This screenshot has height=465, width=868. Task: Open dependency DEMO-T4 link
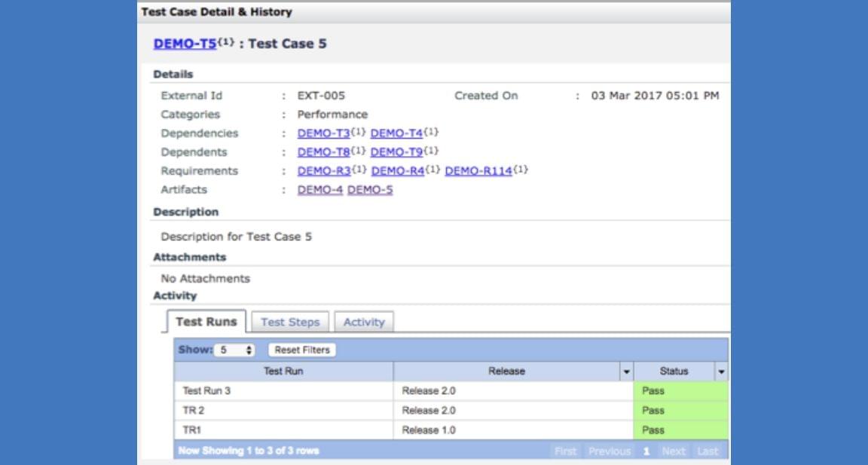point(396,133)
